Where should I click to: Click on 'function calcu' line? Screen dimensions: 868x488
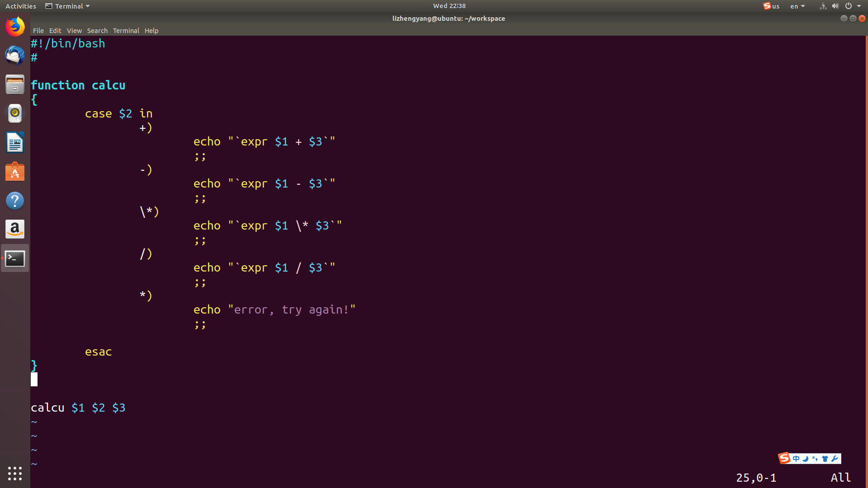click(78, 85)
